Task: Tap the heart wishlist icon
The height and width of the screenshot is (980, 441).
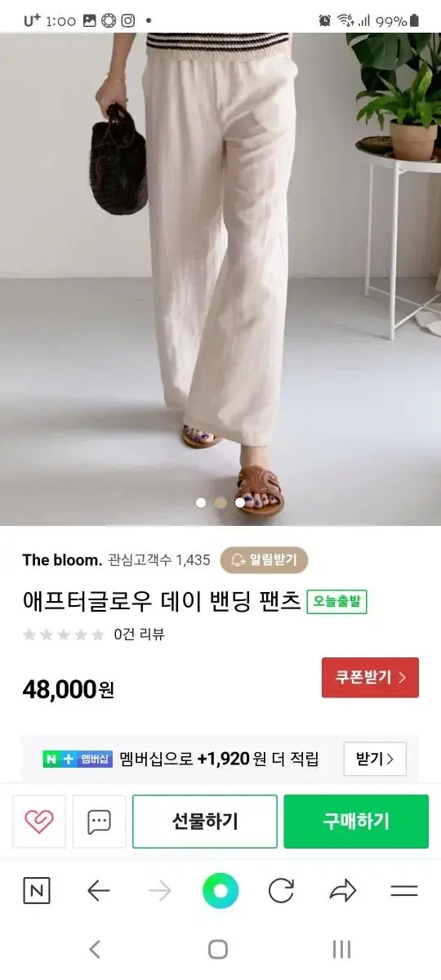Action: 38,822
